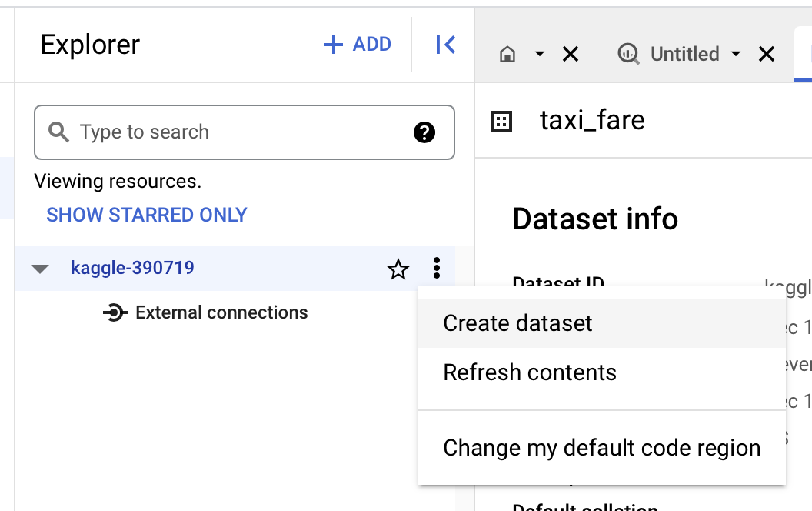Select the kaggle-390719 project entry

pyautogui.click(x=131, y=268)
